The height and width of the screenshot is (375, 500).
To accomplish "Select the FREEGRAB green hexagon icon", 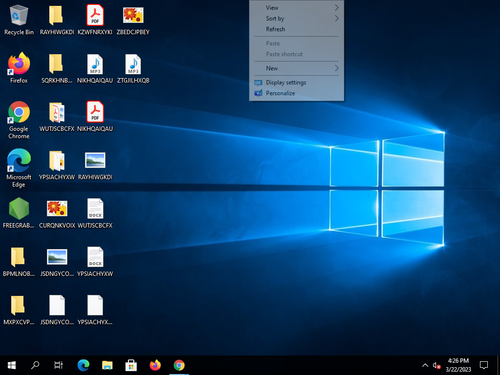I will pos(19,213).
